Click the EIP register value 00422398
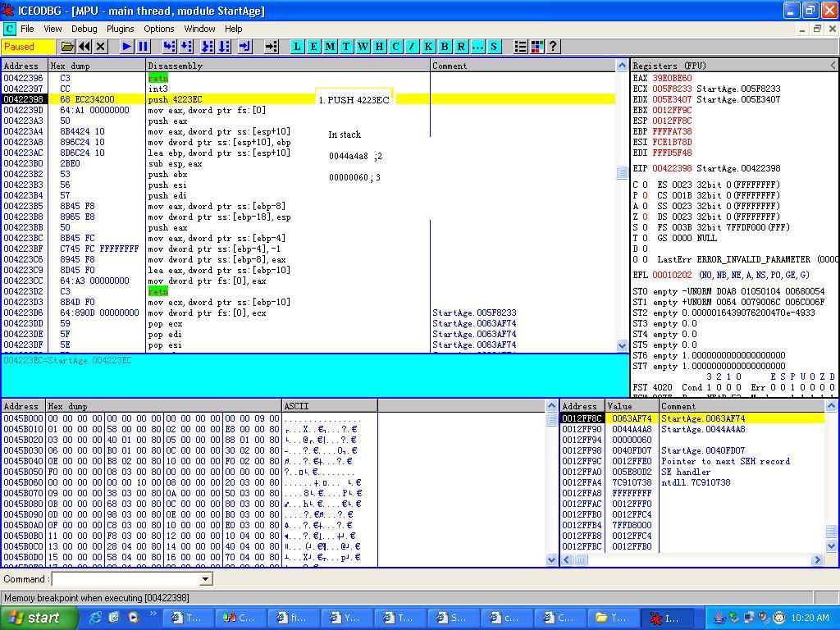This screenshot has width=840, height=630. (672, 168)
